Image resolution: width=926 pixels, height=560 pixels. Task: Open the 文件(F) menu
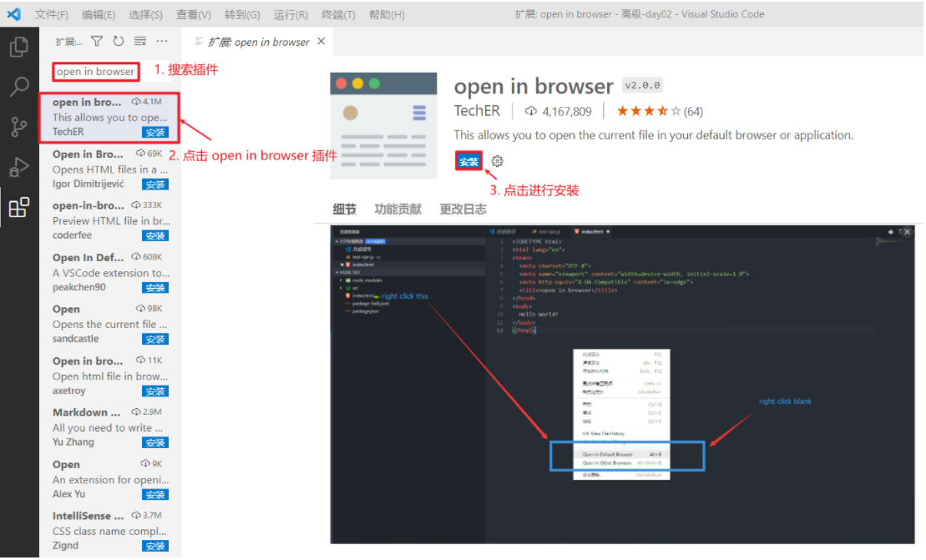click(x=52, y=14)
